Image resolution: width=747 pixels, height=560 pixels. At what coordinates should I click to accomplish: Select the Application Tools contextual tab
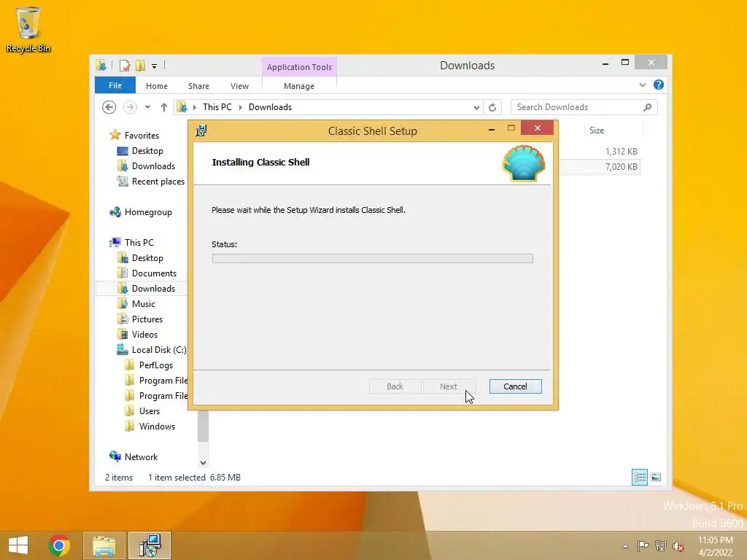[299, 67]
